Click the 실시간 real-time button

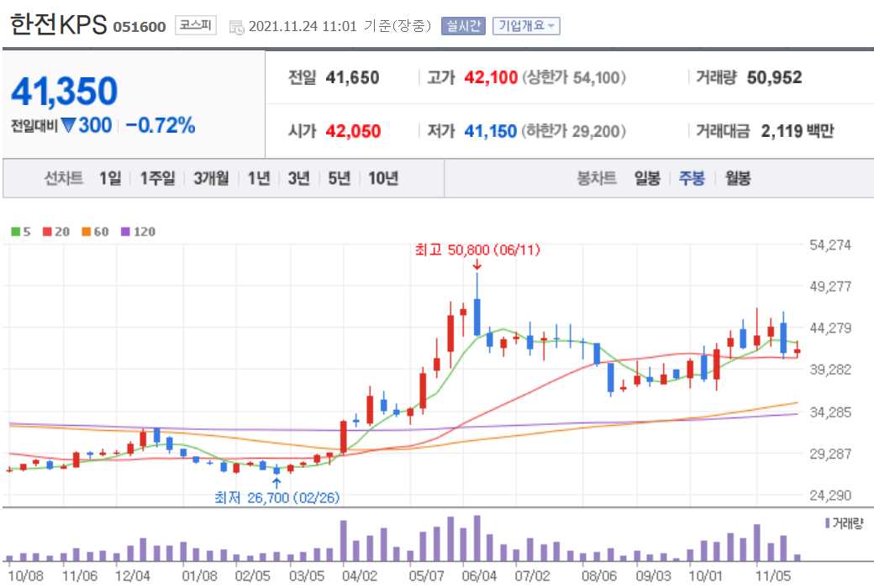pyautogui.click(x=463, y=26)
